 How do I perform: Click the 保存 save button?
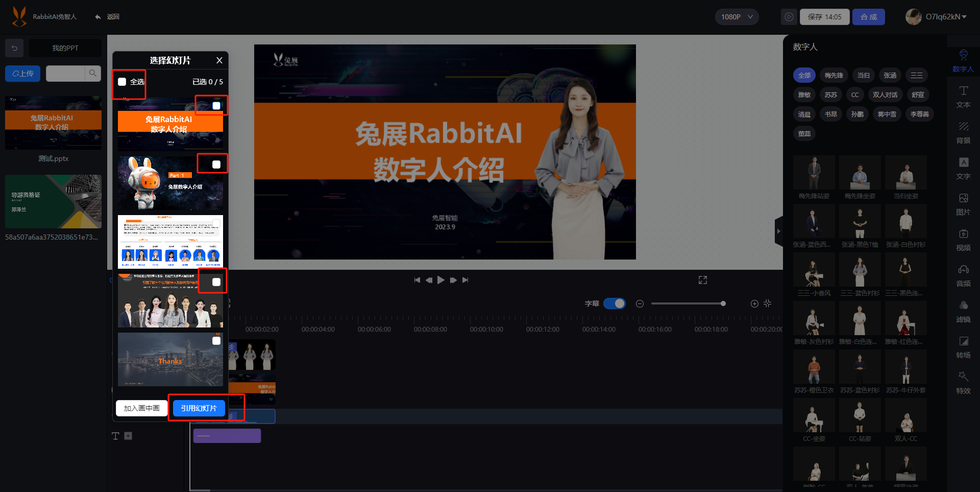tap(824, 17)
